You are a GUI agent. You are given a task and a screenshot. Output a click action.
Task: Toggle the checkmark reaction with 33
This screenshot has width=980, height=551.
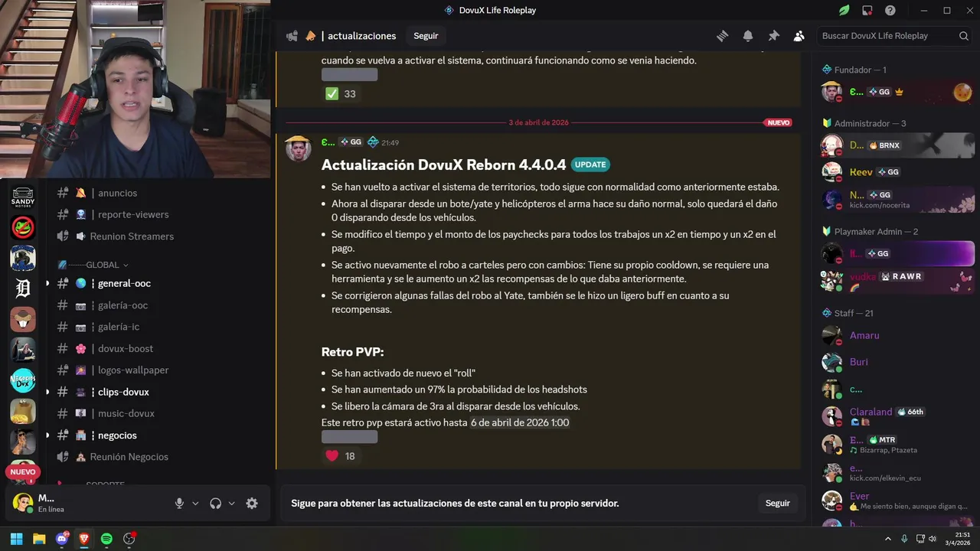click(341, 93)
